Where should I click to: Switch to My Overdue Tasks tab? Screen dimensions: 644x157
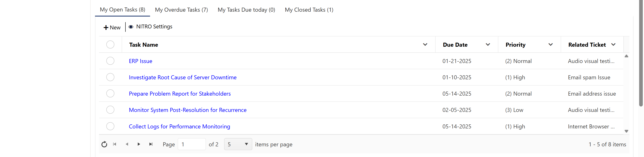(x=181, y=10)
